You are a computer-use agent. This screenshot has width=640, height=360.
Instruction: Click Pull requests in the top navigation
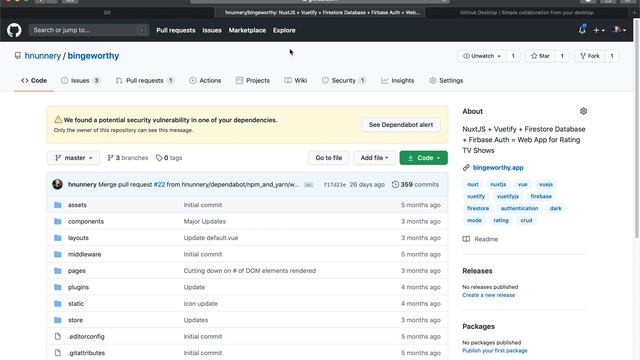coord(176,30)
